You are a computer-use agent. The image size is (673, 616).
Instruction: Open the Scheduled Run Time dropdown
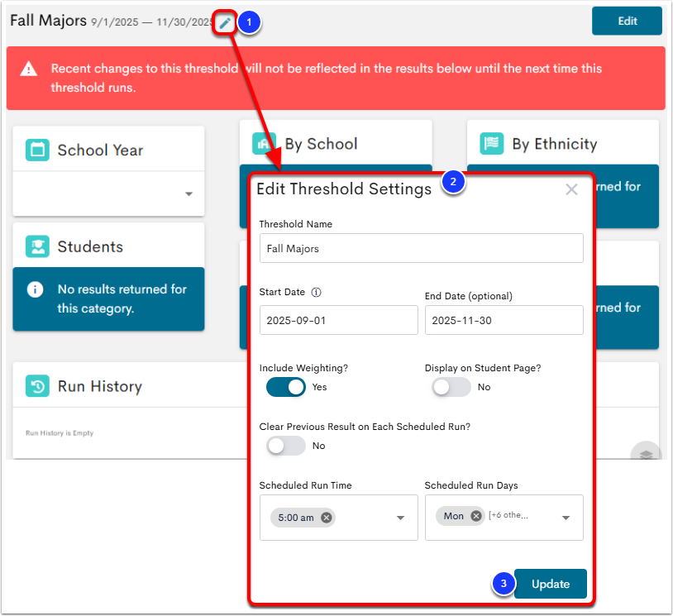click(x=400, y=518)
